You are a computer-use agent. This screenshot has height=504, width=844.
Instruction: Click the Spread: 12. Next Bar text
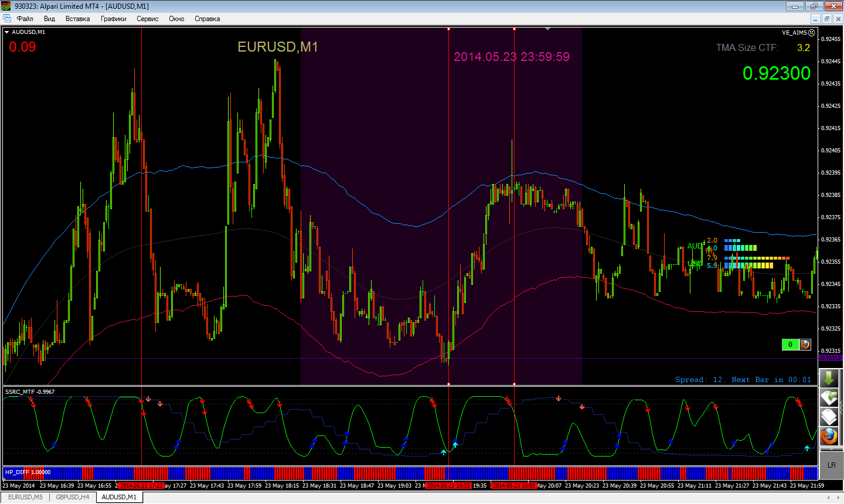click(x=743, y=380)
